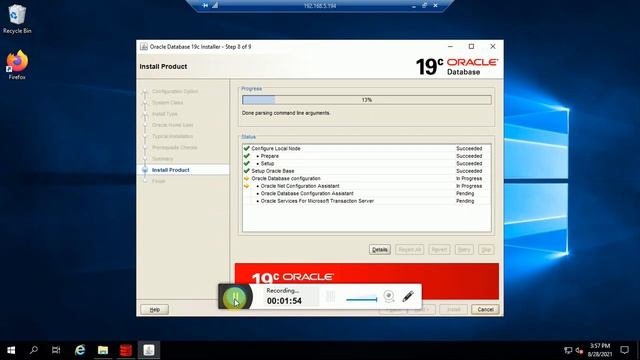This screenshot has height=360, width=640.
Task: Click Pending status of Database Configuration Assistant
Action: [465, 193]
